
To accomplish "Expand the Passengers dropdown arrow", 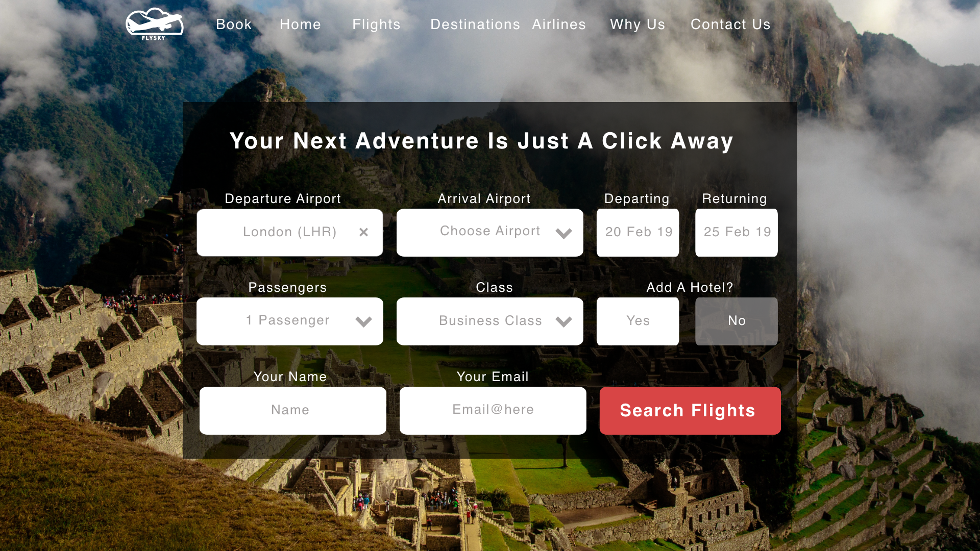I will pyautogui.click(x=363, y=322).
